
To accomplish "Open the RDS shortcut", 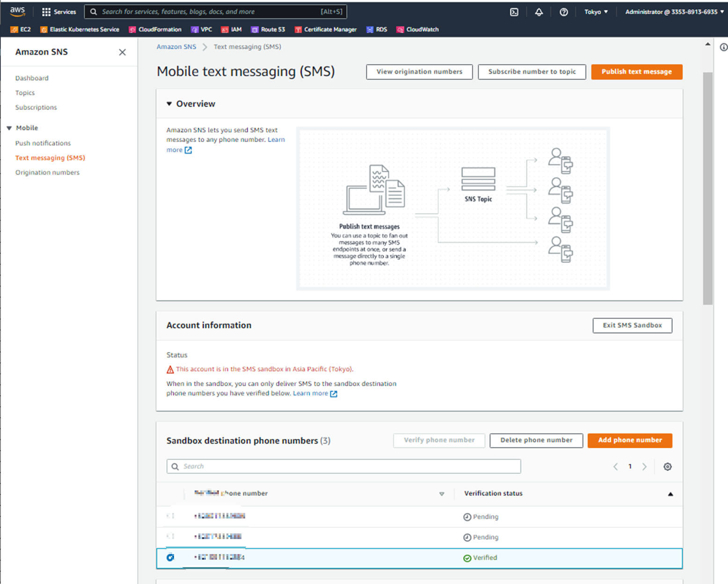I will pos(377,29).
